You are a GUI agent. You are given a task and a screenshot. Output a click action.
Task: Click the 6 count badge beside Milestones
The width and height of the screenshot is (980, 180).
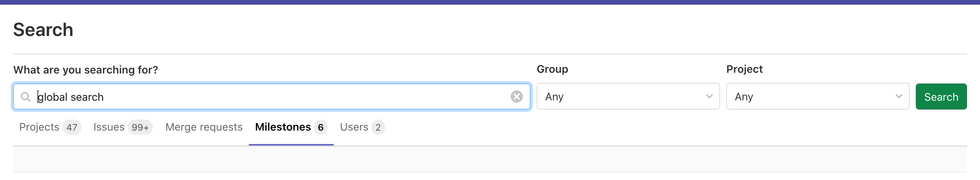click(321, 128)
